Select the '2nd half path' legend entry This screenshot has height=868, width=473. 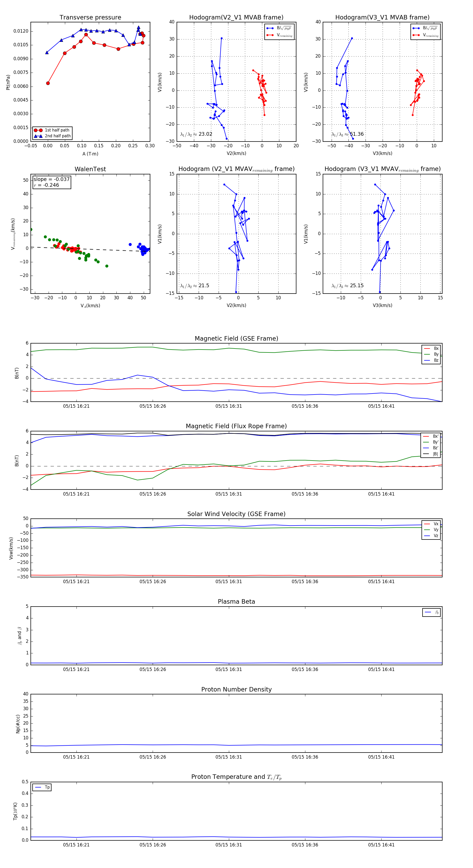click(x=52, y=136)
